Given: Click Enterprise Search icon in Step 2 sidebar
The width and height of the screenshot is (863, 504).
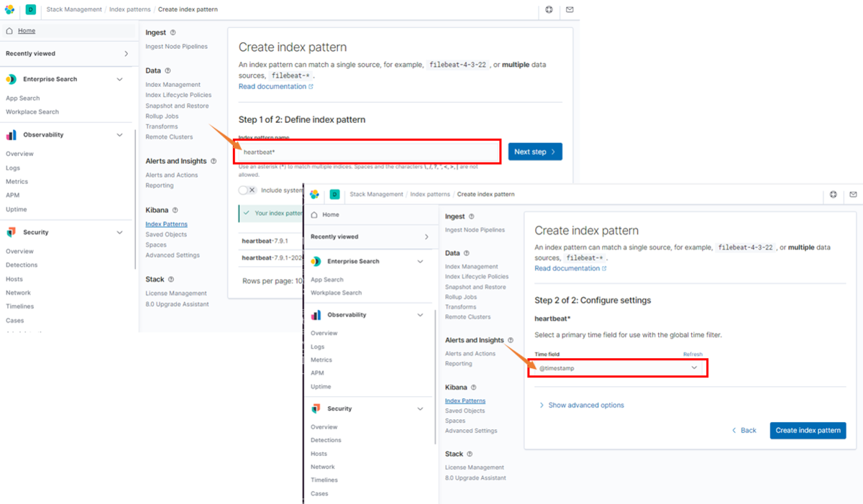Looking at the screenshot, I should [316, 262].
